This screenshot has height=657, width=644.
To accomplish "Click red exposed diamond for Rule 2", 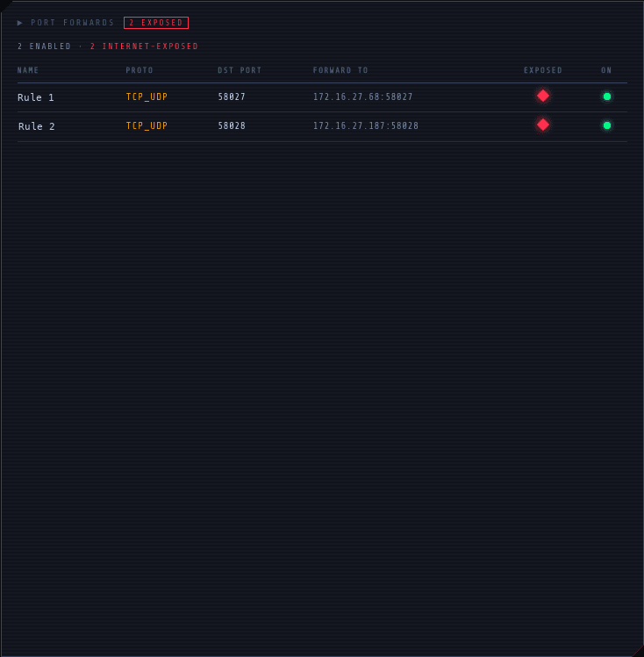I will (543, 125).
